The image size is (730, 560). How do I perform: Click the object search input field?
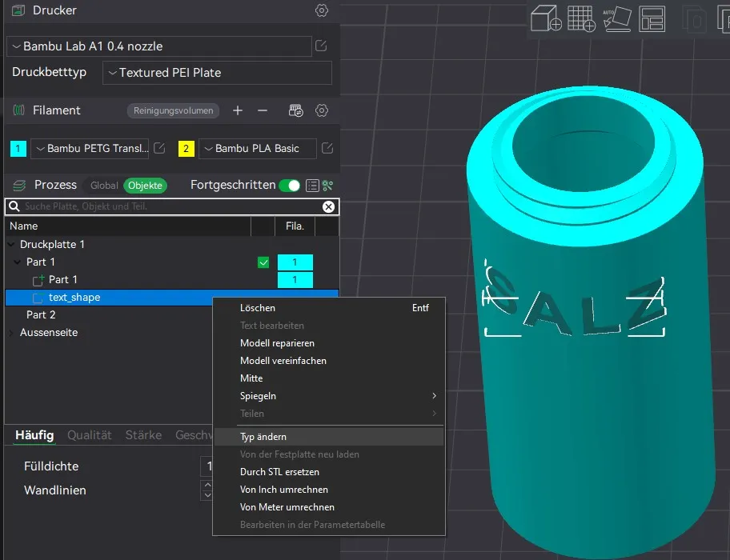pos(171,206)
